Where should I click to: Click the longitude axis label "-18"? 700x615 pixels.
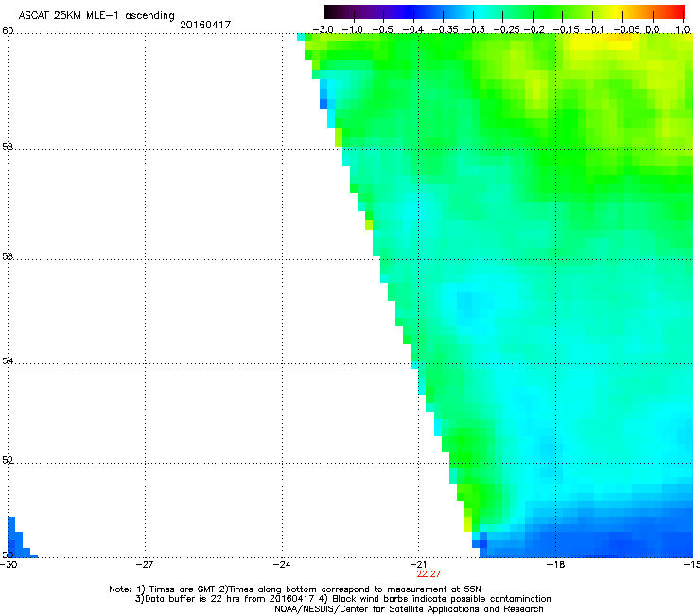[555, 564]
